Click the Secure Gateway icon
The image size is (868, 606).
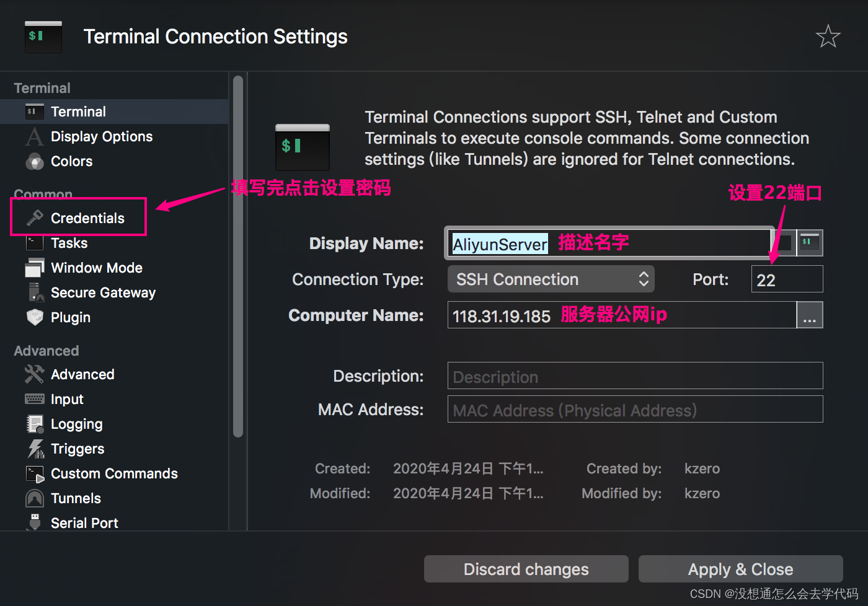[35, 292]
